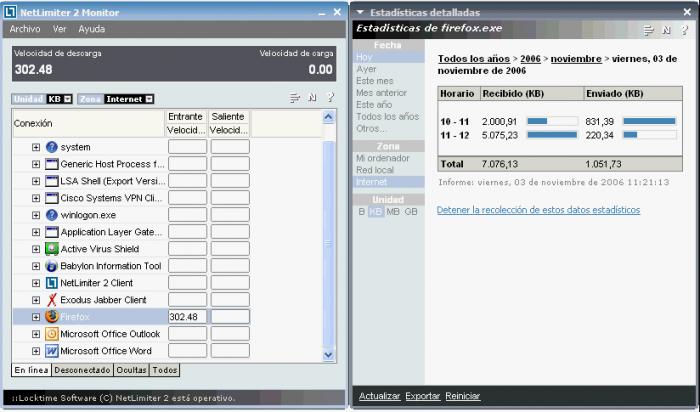Click the noviembre breadcrumb link
This screenshot has width=700, height=412.
[576, 58]
